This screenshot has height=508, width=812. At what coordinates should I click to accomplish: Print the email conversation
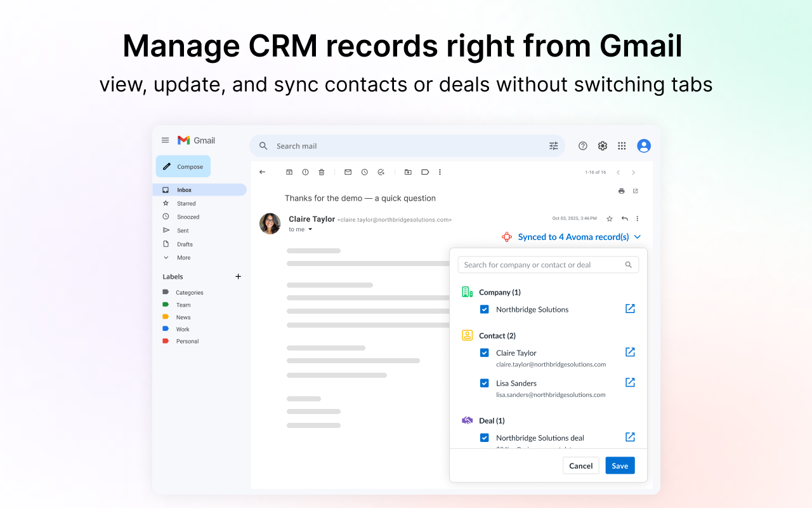[x=622, y=191]
